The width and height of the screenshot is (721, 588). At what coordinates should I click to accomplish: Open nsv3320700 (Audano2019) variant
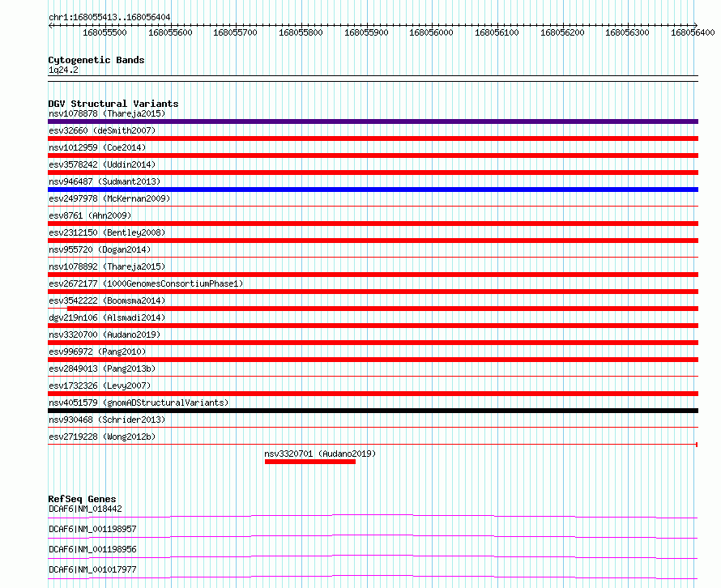coord(105,334)
